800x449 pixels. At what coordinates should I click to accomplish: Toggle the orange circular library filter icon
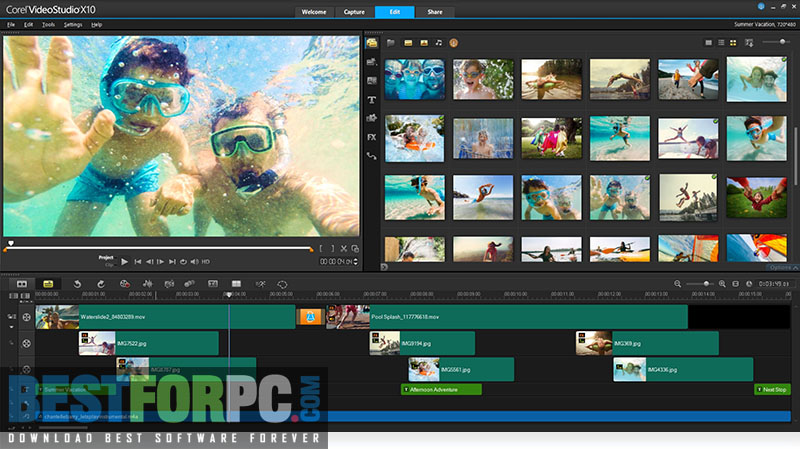coord(454,43)
